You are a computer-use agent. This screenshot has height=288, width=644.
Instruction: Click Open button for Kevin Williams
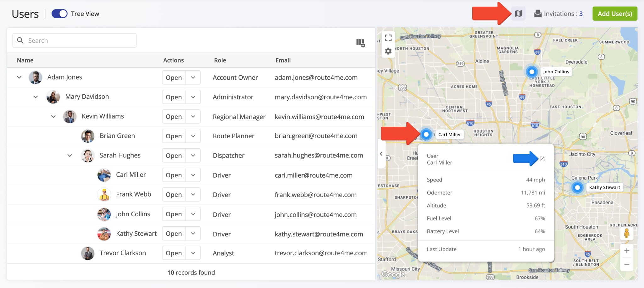tap(174, 116)
